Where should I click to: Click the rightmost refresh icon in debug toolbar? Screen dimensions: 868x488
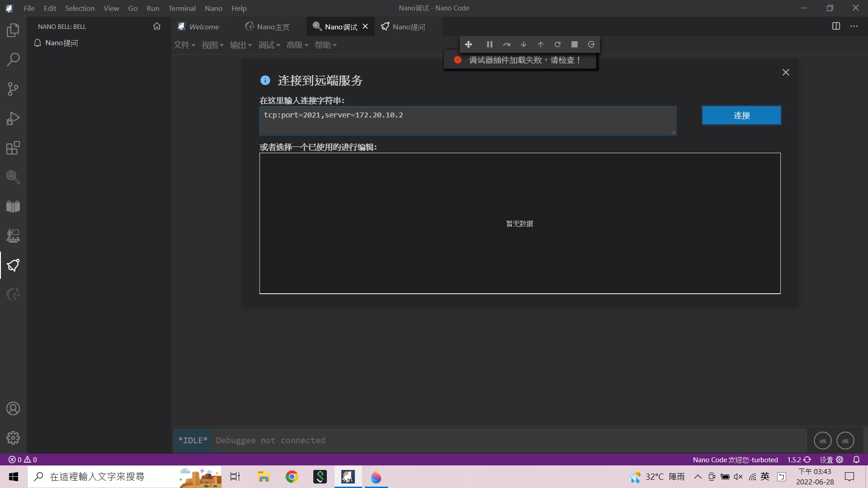click(591, 44)
